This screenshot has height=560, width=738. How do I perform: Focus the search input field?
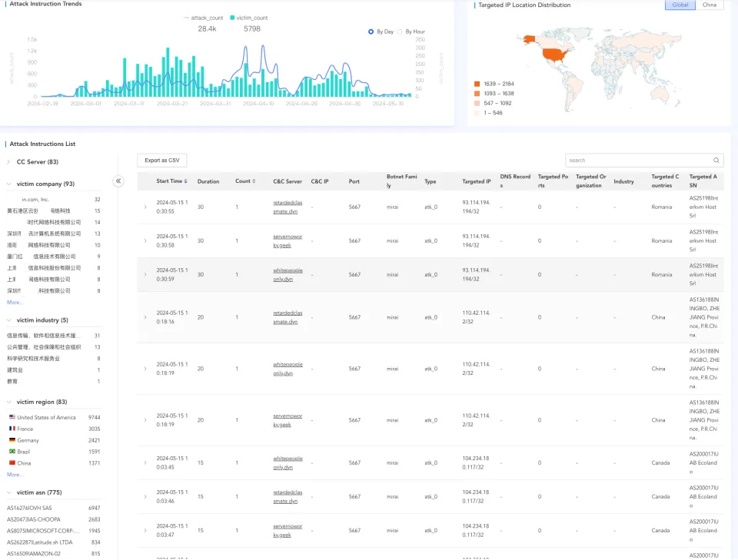pyautogui.click(x=640, y=161)
